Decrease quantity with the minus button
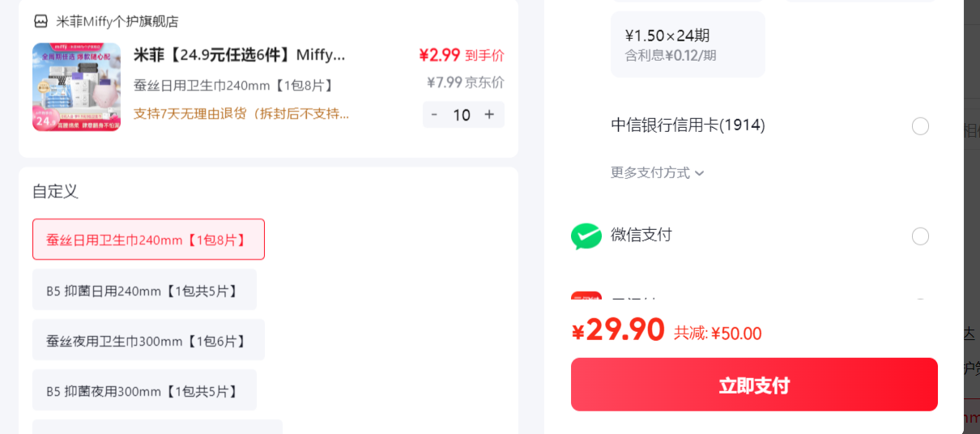 435,115
